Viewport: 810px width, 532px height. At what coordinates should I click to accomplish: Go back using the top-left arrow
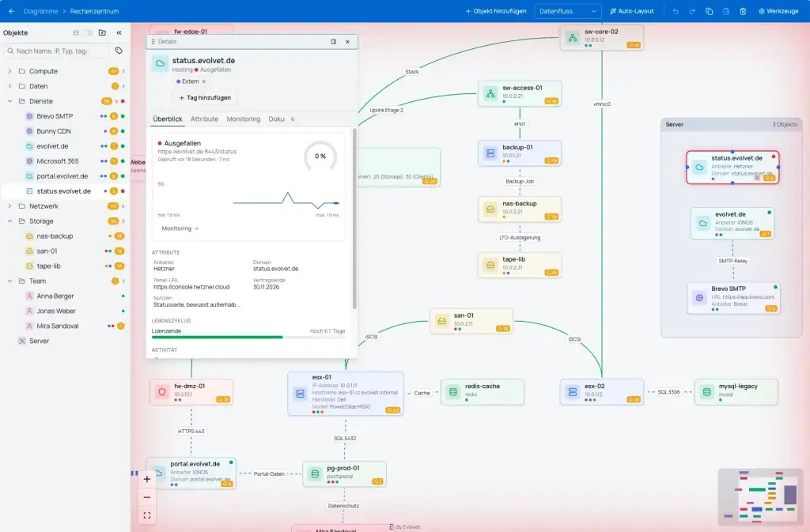point(11,11)
